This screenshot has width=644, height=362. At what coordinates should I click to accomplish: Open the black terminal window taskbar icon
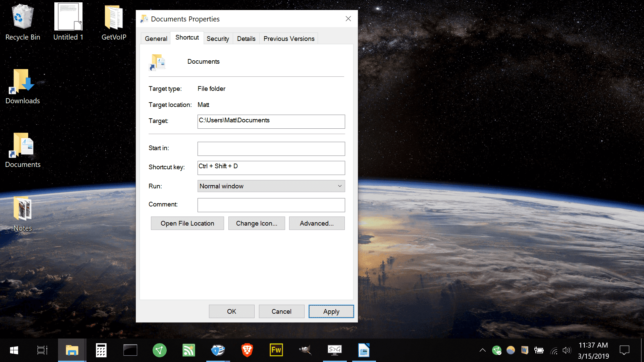point(130,350)
